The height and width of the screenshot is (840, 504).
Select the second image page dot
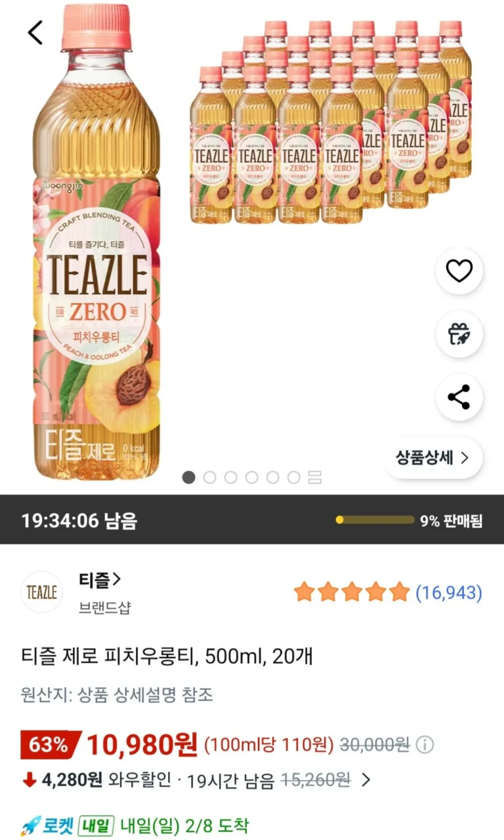point(210,477)
